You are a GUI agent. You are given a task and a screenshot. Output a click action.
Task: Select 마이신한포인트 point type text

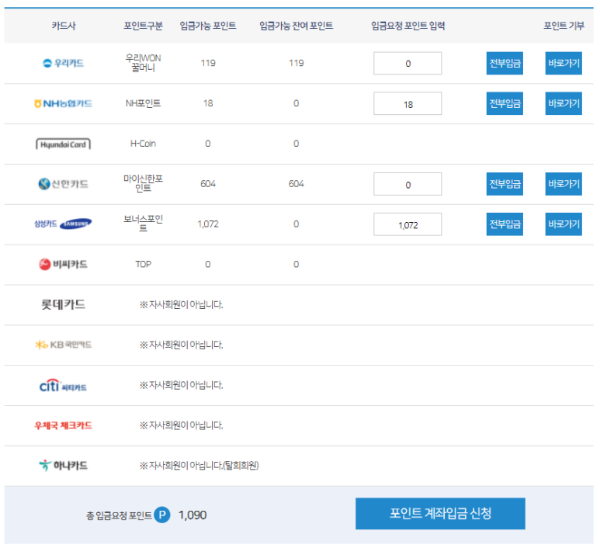[143, 184]
